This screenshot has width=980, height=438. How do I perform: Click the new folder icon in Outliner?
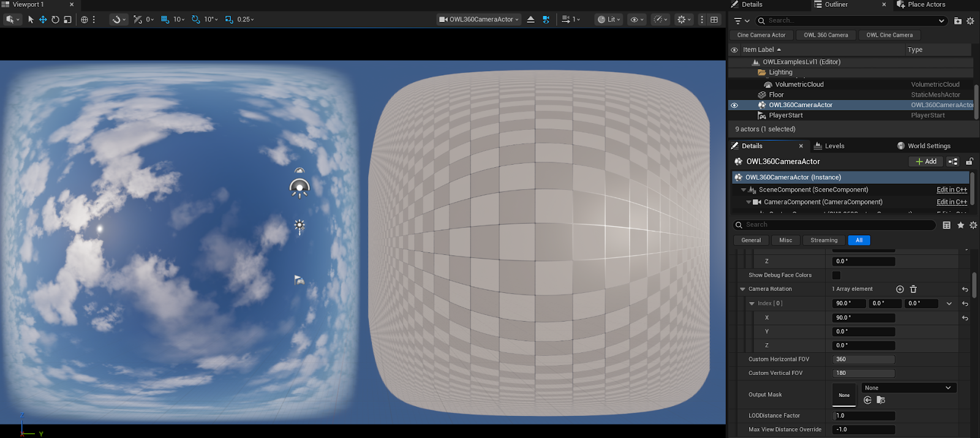pyautogui.click(x=958, y=21)
